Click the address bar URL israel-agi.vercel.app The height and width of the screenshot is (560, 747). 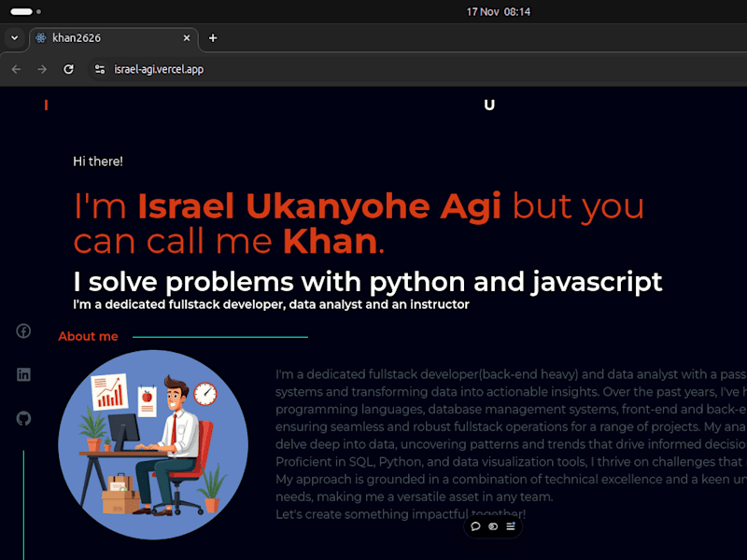coord(159,69)
